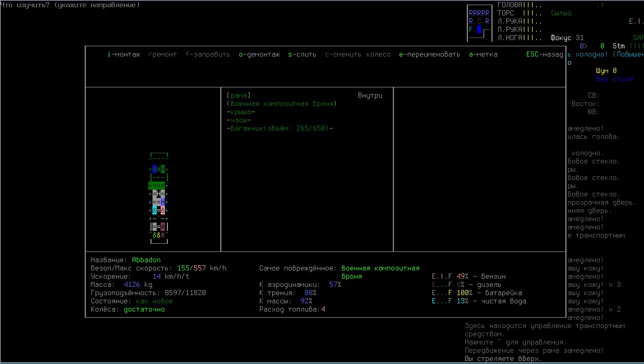Click the Фокус 31 indicator
The image size is (644, 364).
point(567,38)
